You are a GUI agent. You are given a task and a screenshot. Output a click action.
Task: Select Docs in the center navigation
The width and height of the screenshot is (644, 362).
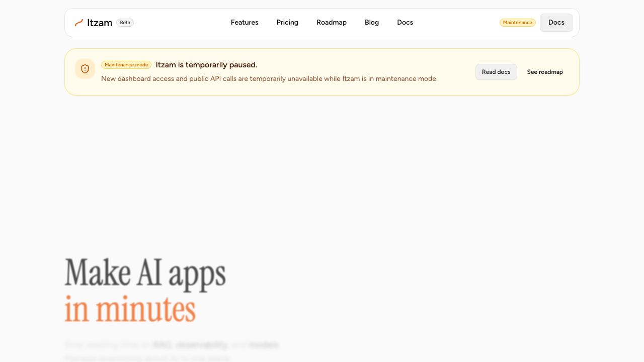(405, 23)
